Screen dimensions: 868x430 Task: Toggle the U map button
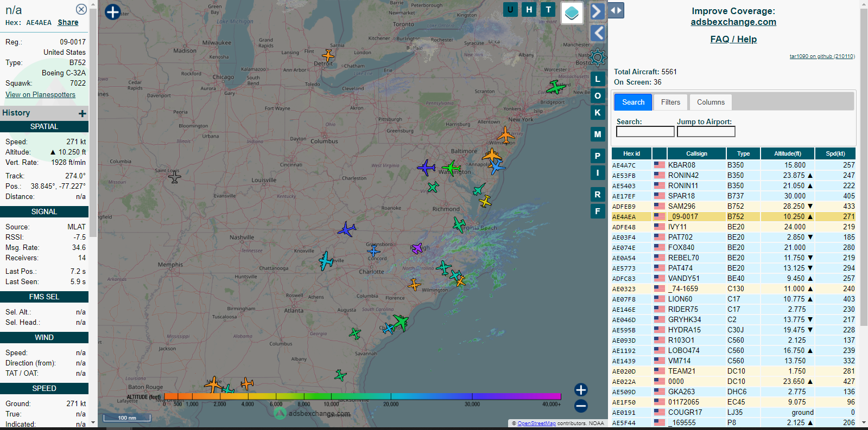(510, 9)
